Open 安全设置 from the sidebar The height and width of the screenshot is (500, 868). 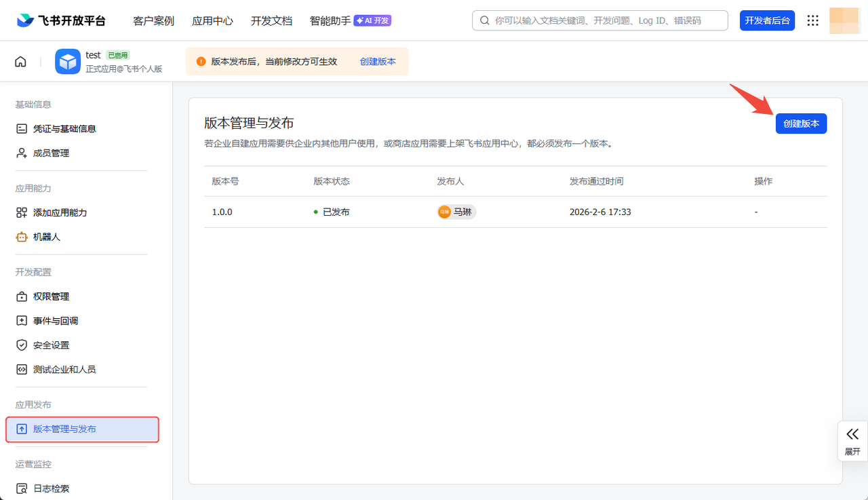click(51, 345)
